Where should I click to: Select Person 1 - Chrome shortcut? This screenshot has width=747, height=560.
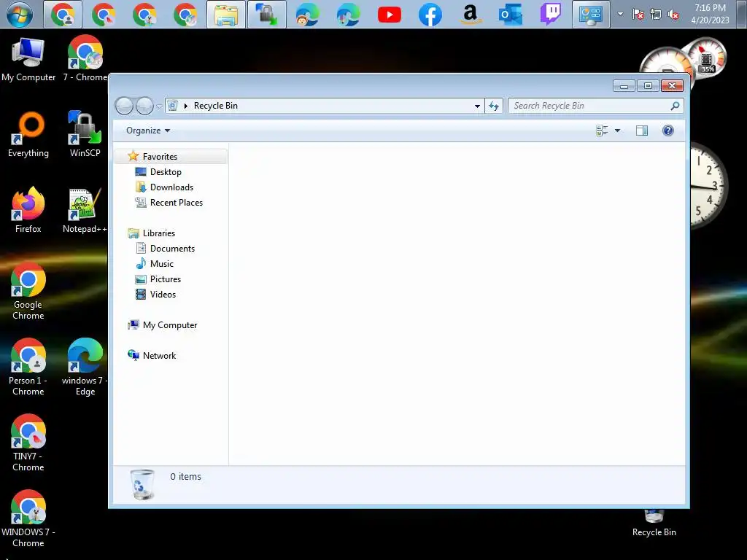pos(28,367)
